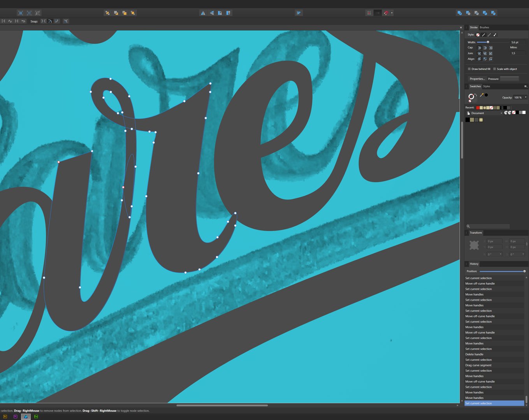Open the snapping options dropdown arrow
This screenshot has height=420, width=529.
click(392, 13)
